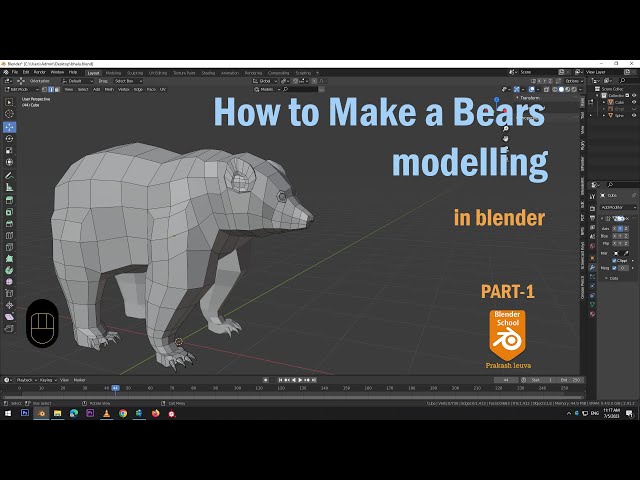Select the Rip Region tool
The image size is (640, 480).
pyautogui.click(x=9, y=329)
